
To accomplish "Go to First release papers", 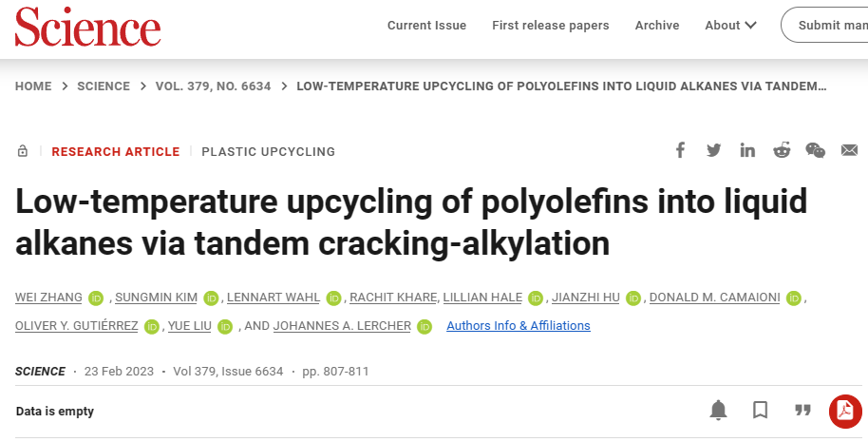I will point(551,26).
